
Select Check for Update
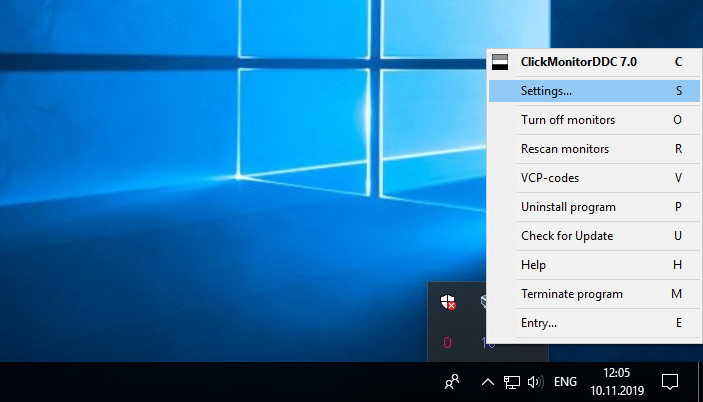[594, 236]
